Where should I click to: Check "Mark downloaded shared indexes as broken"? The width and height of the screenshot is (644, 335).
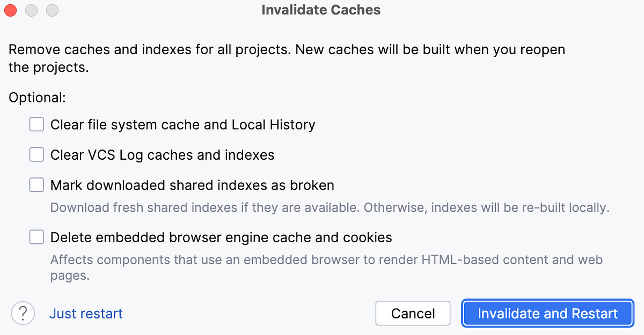click(x=36, y=184)
